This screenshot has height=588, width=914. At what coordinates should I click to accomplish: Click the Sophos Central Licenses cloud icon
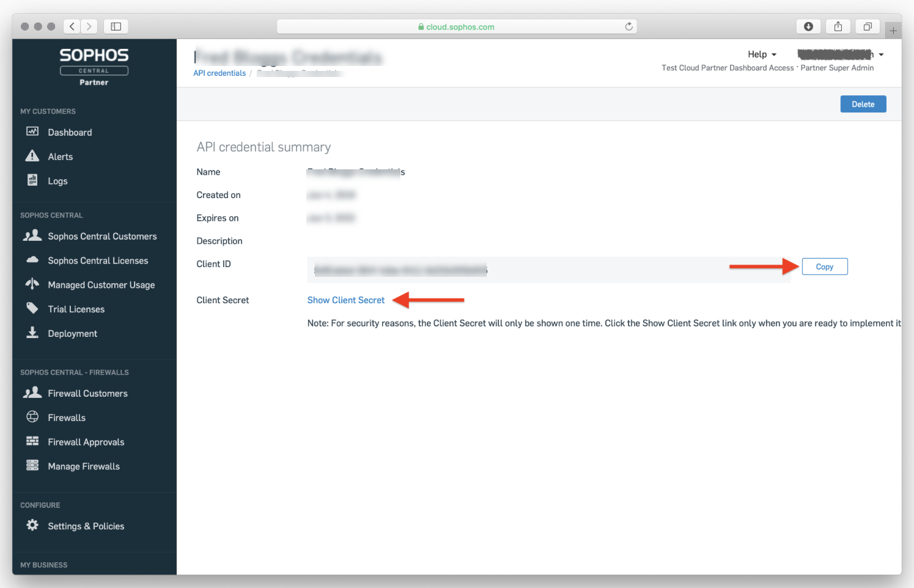click(32, 260)
